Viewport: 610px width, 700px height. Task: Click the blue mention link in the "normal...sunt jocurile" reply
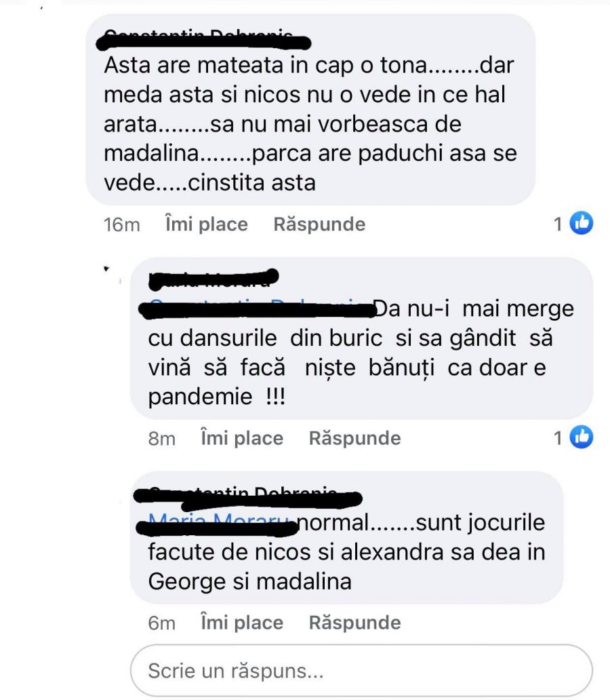[217, 524]
